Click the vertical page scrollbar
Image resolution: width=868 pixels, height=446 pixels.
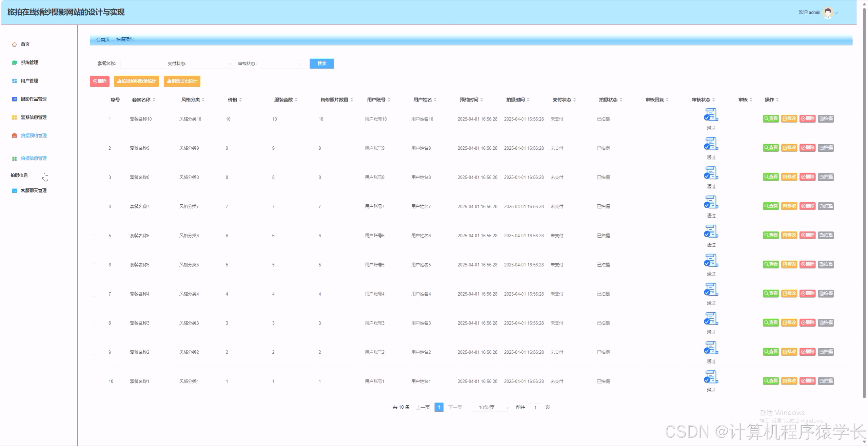864,204
